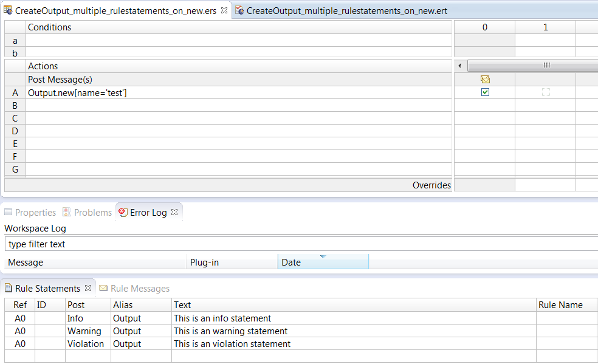
Task: Uncheck the Post Message checkbox for rule A
Action: (x=484, y=92)
